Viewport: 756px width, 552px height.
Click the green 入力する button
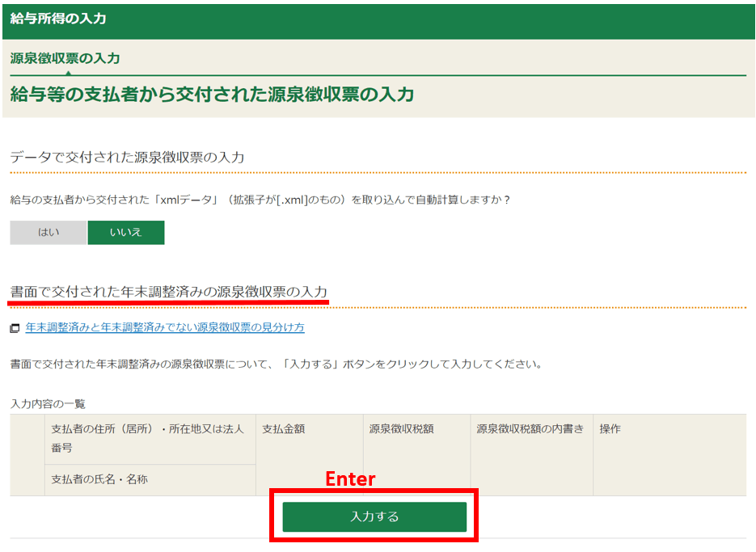(x=374, y=516)
